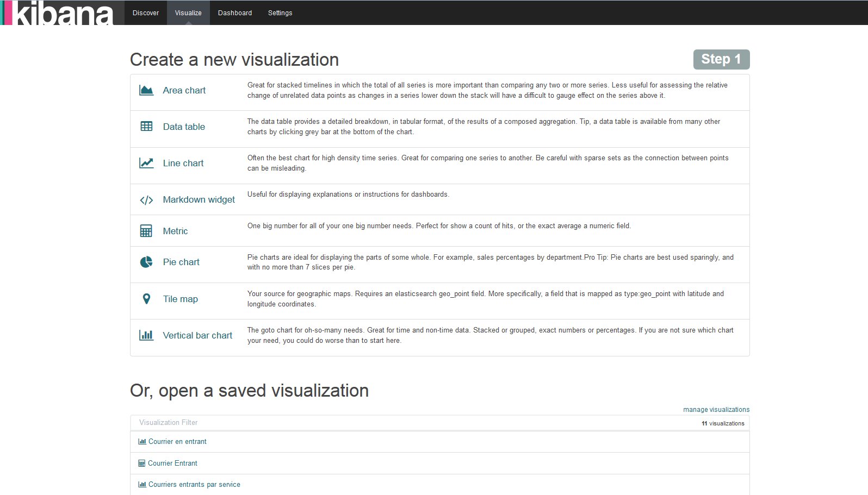Click bar chart icon beside Courrier en entrant
Screen dimensions: 868x495
142,442
